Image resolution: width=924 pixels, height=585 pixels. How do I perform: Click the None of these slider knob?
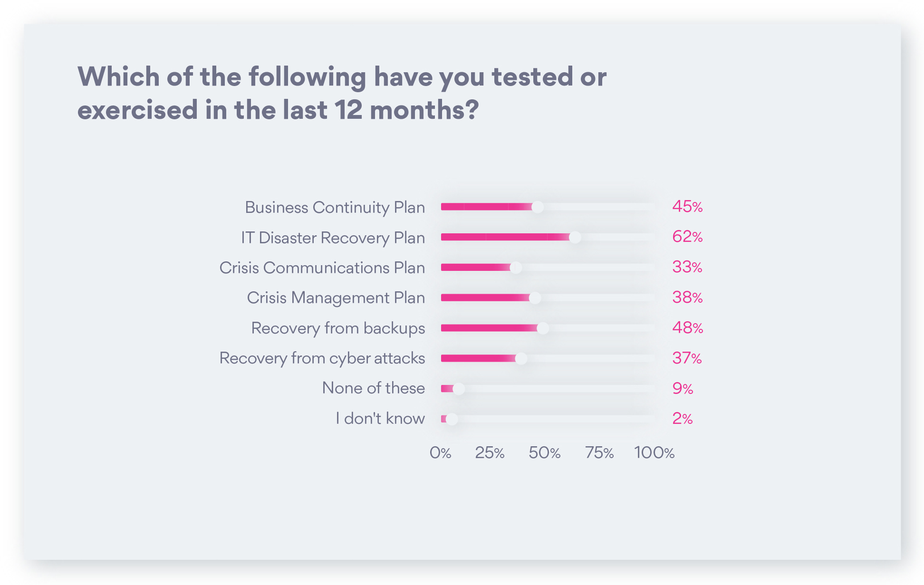click(459, 389)
